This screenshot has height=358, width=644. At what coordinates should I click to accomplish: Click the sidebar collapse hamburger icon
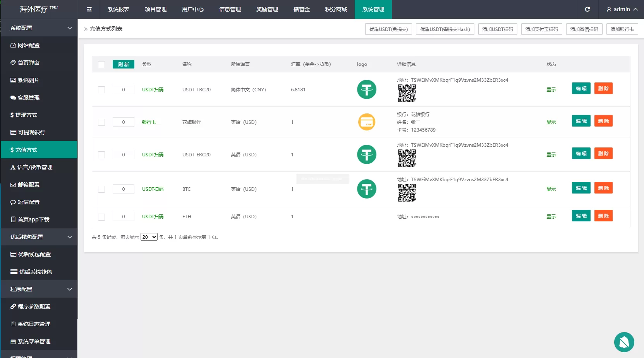tap(89, 9)
